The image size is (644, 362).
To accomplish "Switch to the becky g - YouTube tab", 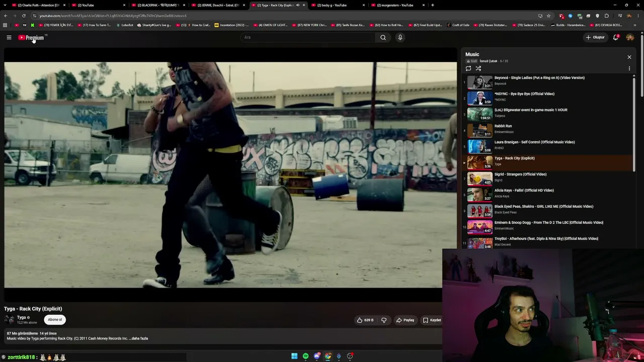I will tap(338, 5).
